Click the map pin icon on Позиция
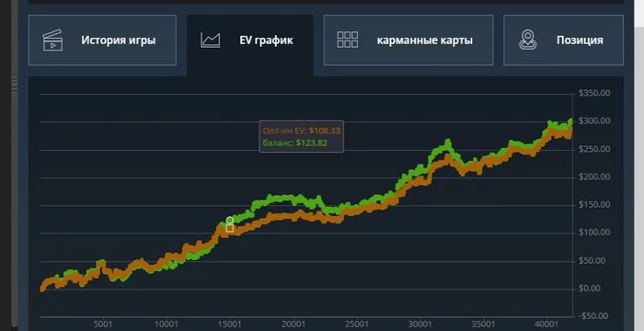Screen dimensions: 644x331 [x=528, y=40]
